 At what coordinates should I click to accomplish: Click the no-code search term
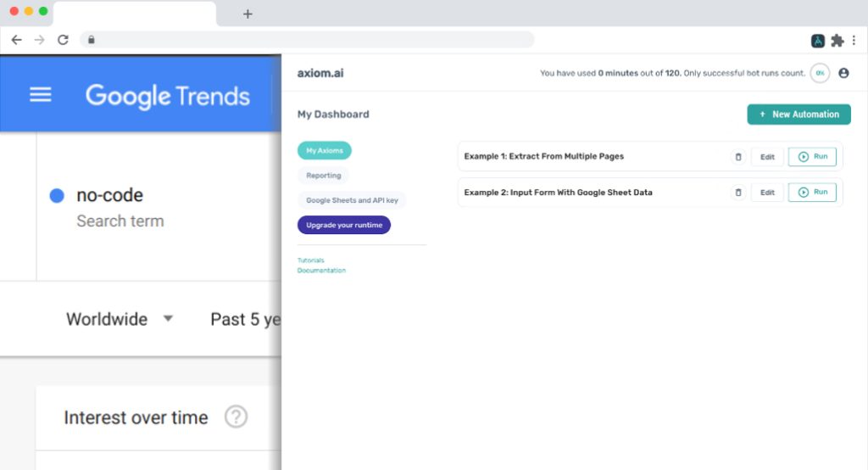[x=109, y=195]
